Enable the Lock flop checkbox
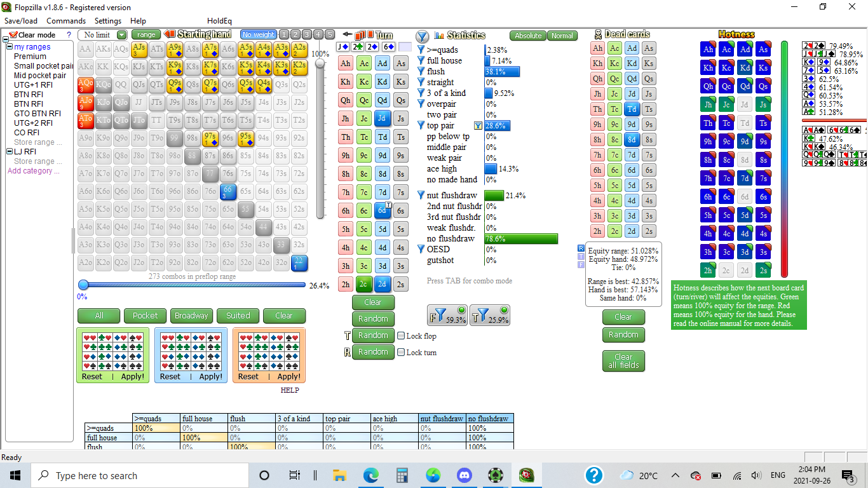The image size is (868, 488). [401, 335]
